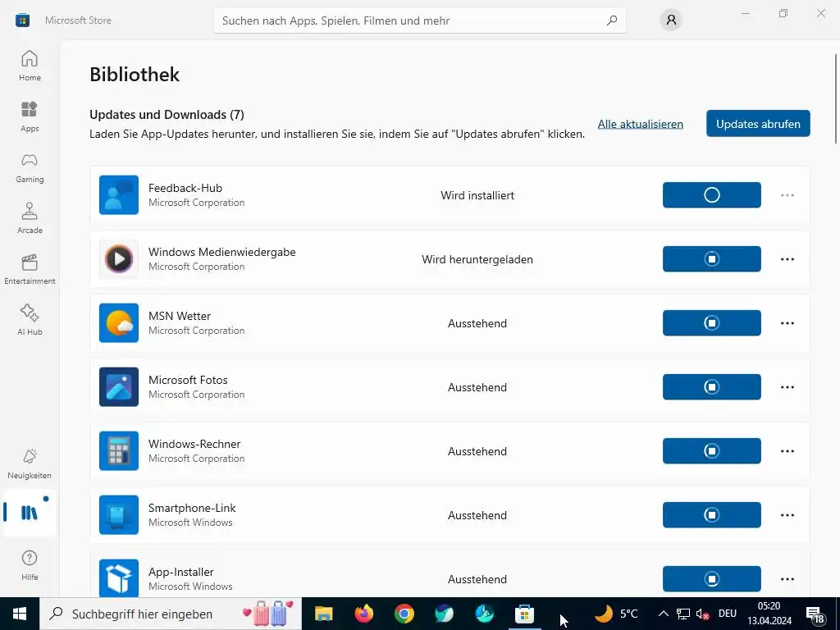
Task: Click the Microsoft Store logo in the title bar
Action: (x=22, y=21)
